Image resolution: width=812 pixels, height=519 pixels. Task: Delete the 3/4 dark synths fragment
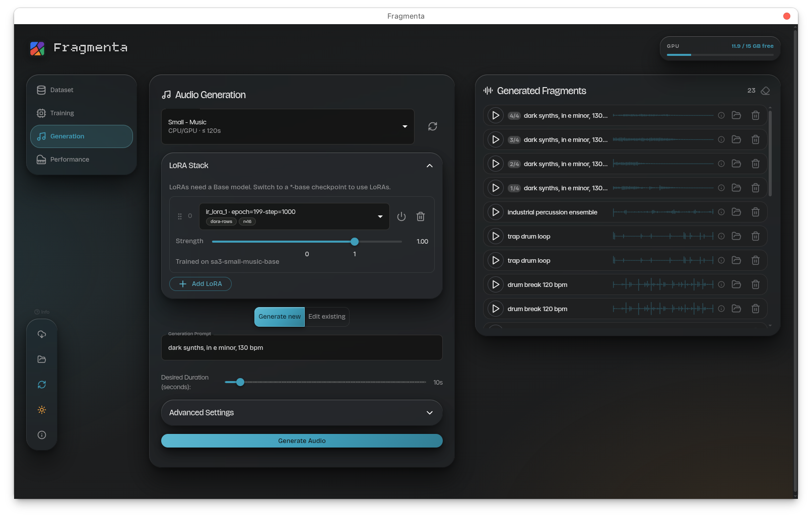[756, 139]
